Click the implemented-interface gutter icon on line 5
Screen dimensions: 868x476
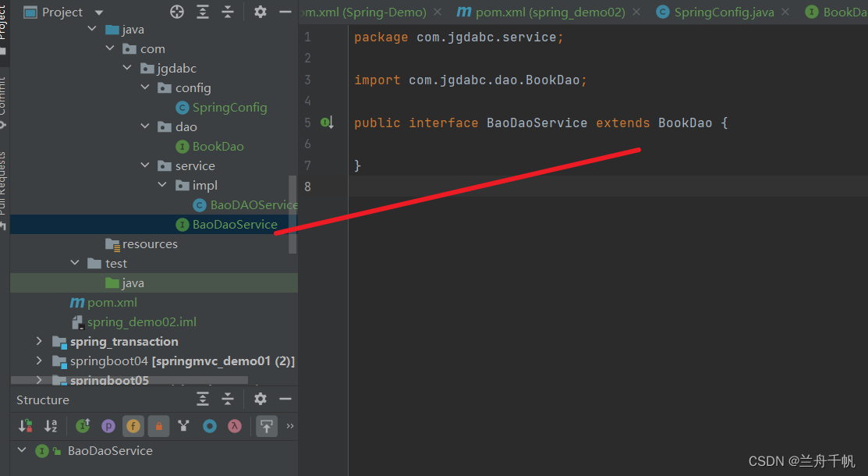coord(328,123)
